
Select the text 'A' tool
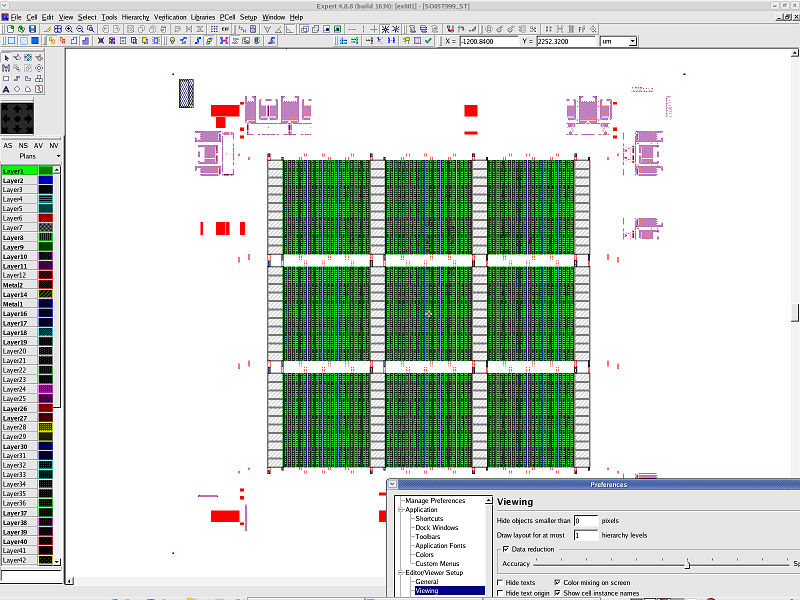point(6,89)
